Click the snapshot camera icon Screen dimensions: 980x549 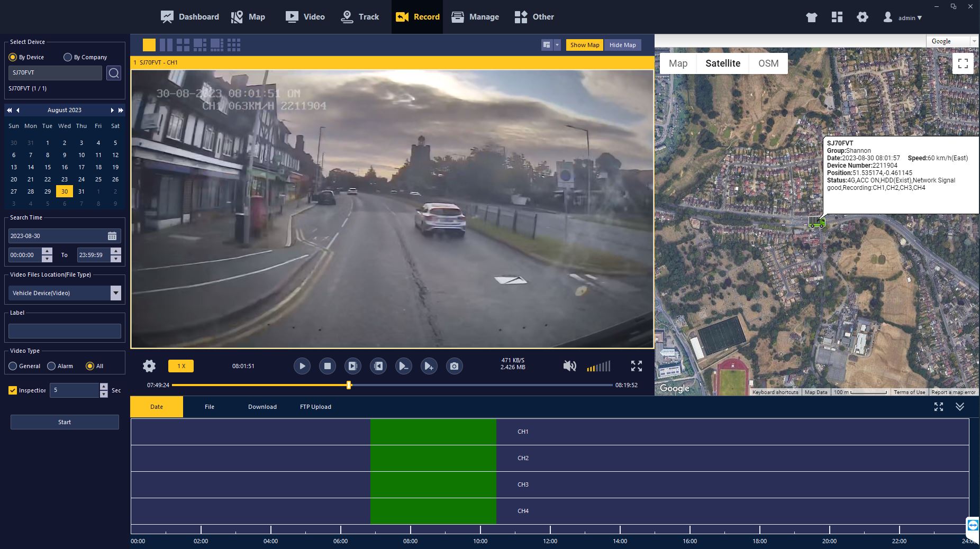(x=454, y=366)
